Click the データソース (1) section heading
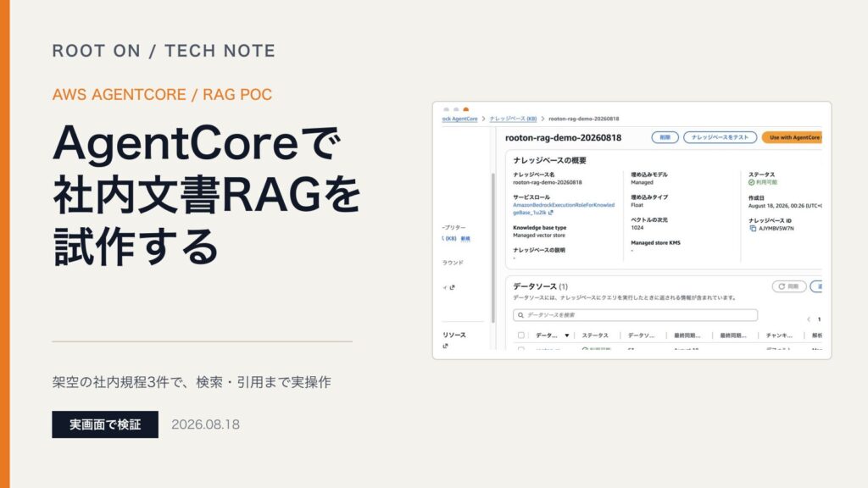This screenshot has width=868, height=488. click(540, 286)
